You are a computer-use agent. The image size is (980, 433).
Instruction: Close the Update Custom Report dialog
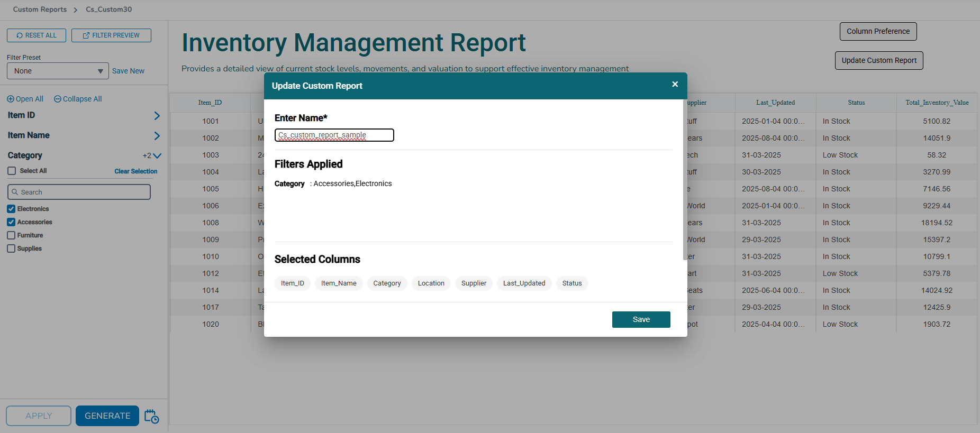pos(675,84)
